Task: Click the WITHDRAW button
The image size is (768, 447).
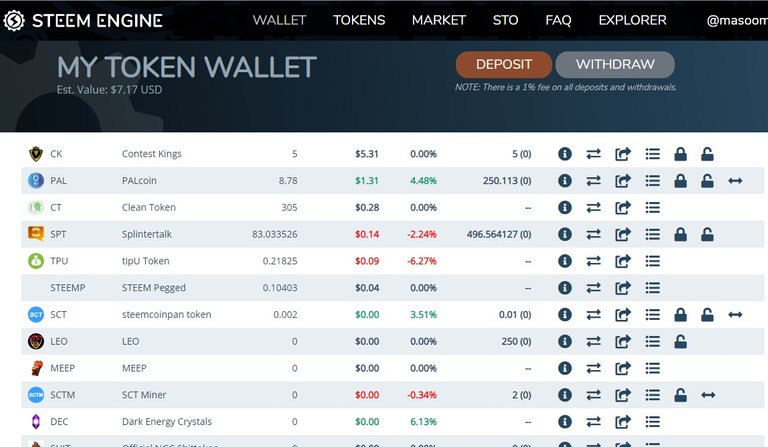Action: click(x=615, y=65)
